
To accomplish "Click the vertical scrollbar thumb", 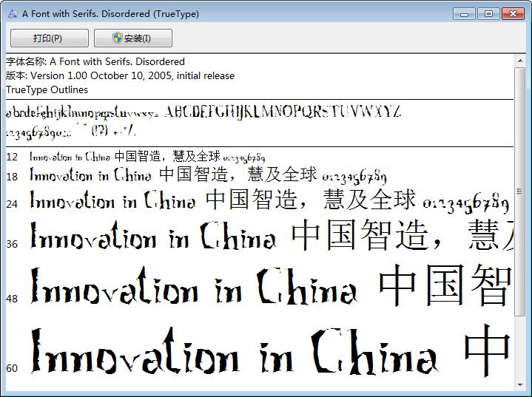I will click(519, 191).
